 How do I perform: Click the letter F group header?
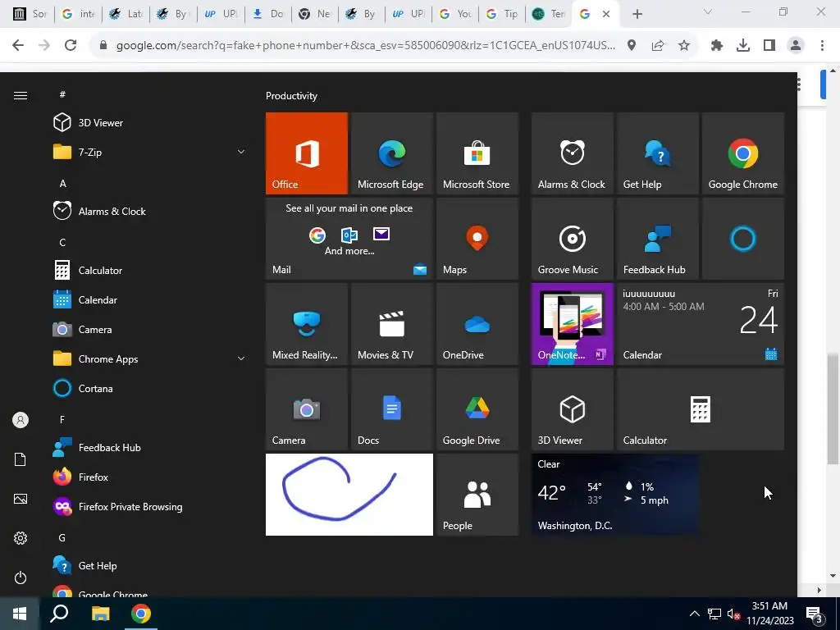click(62, 419)
